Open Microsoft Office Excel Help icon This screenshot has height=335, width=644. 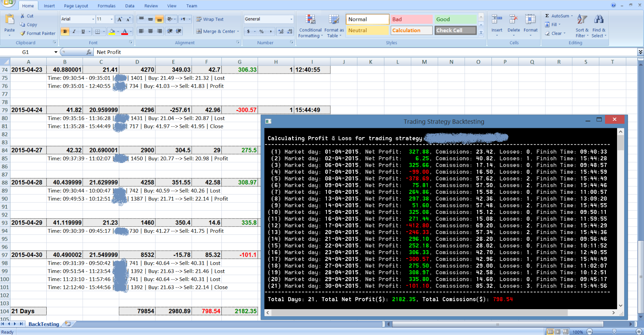tap(613, 5)
